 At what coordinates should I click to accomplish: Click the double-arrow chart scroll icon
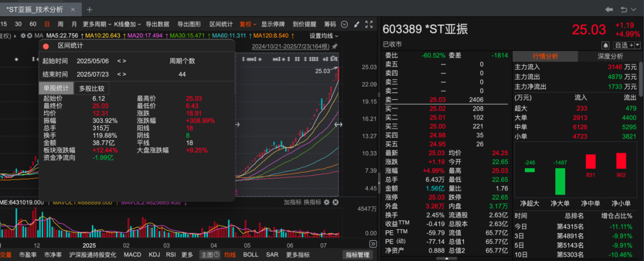click(x=373, y=244)
